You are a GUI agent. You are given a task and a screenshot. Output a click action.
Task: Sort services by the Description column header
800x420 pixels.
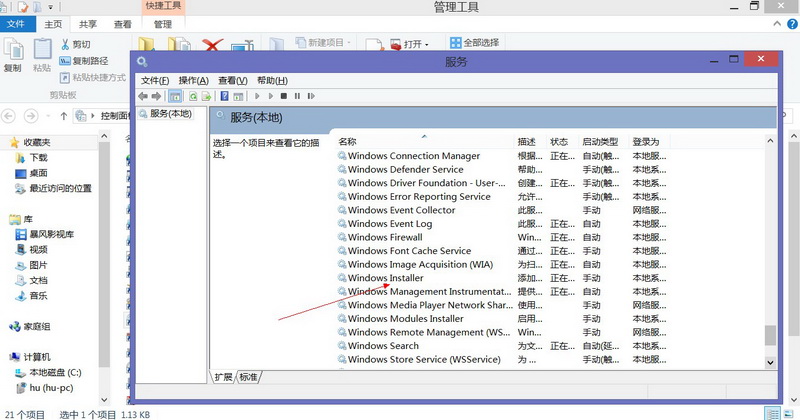click(530, 141)
